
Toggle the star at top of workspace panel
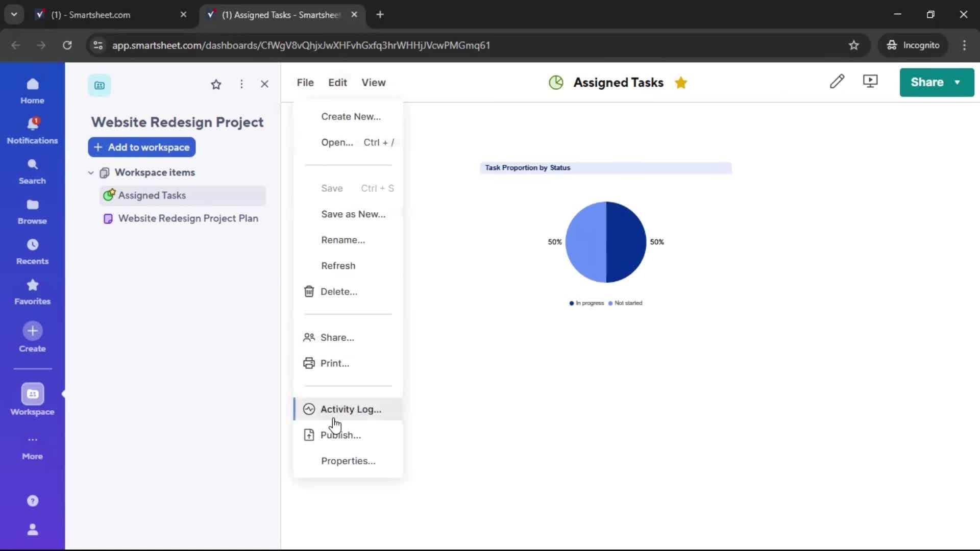(x=216, y=84)
